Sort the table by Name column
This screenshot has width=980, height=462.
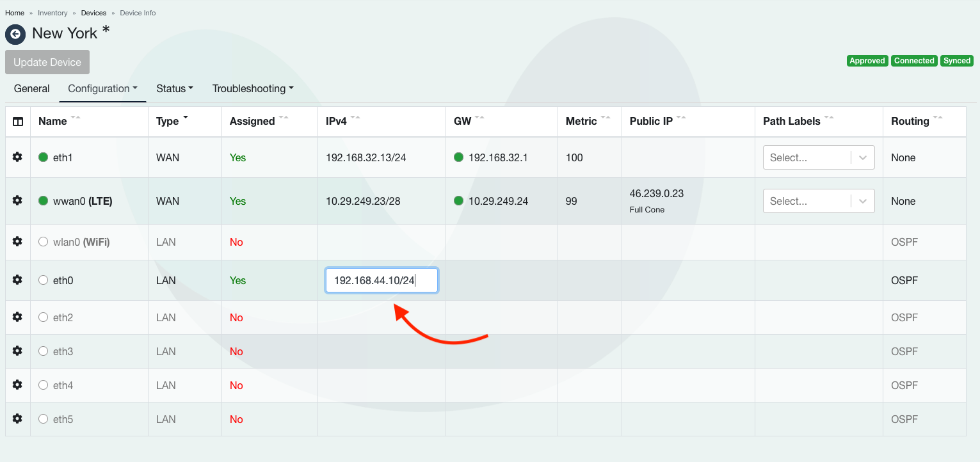[53, 122]
